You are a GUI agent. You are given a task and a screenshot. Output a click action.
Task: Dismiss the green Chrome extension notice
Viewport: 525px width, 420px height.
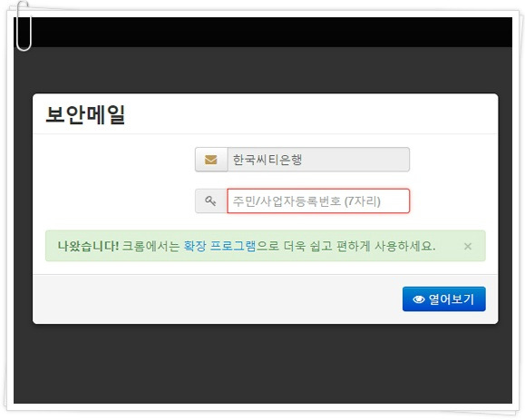point(468,247)
